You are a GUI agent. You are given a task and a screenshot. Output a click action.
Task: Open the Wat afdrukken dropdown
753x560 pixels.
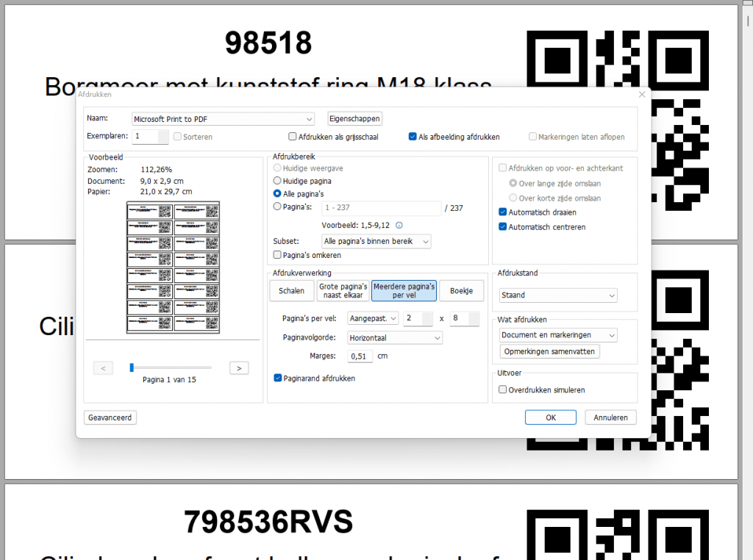[558, 335]
